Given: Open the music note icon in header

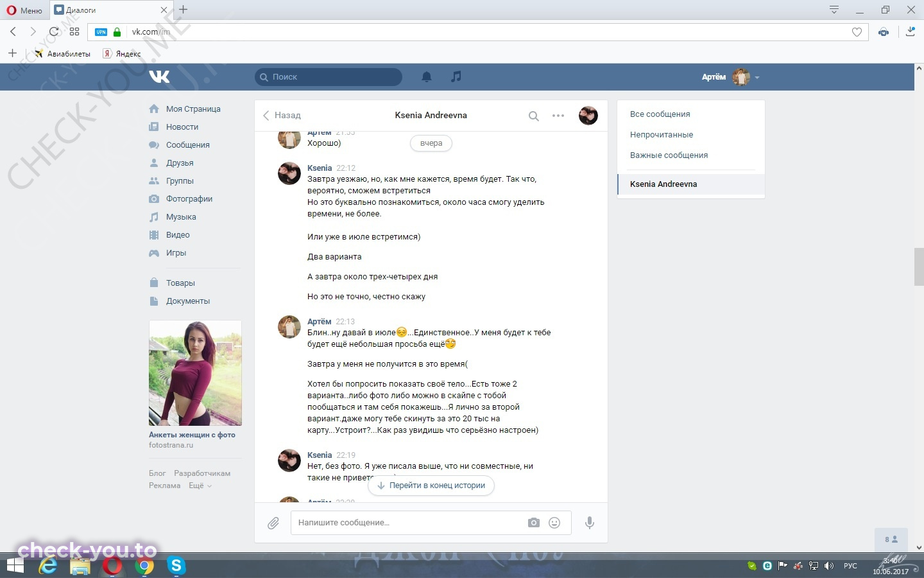Looking at the screenshot, I should pyautogui.click(x=456, y=76).
